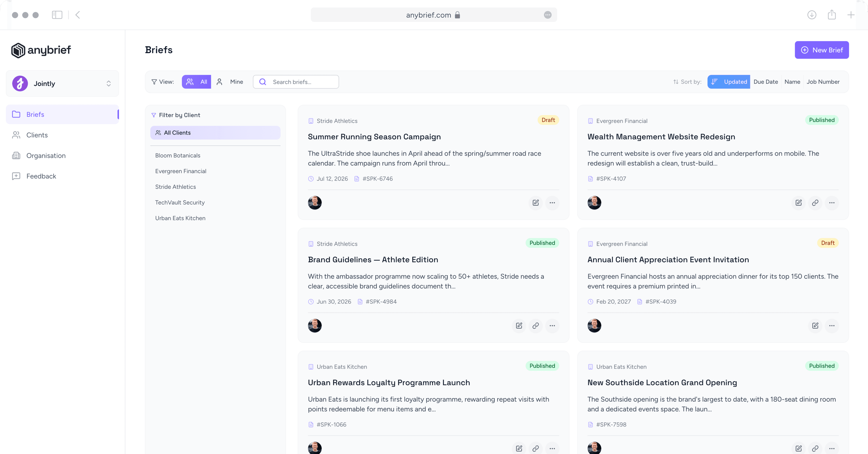This screenshot has width=868, height=454.
Task: Open more options on Wealth Management Website Redesign
Action: [x=832, y=203]
